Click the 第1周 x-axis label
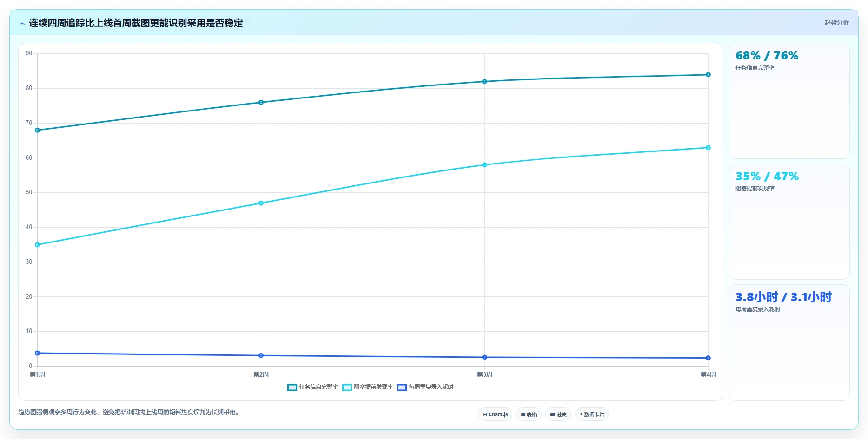 37,374
